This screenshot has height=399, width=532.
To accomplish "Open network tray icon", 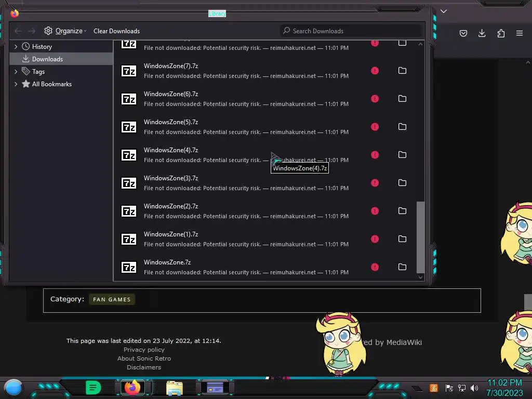I will click(x=461, y=388).
